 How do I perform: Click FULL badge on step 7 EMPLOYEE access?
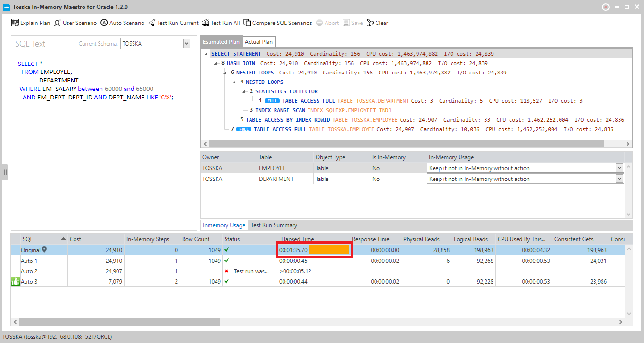pos(243,129)
